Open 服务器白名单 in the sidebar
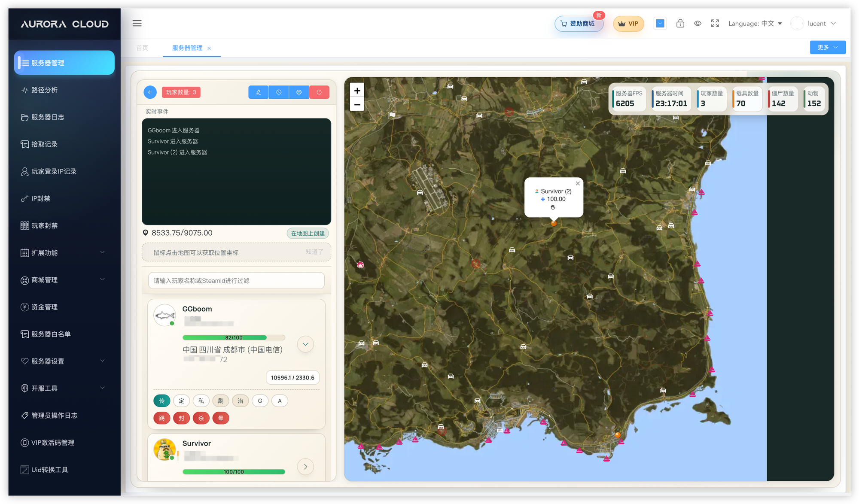This screenshot has width=859, height=504. (64, 334)
